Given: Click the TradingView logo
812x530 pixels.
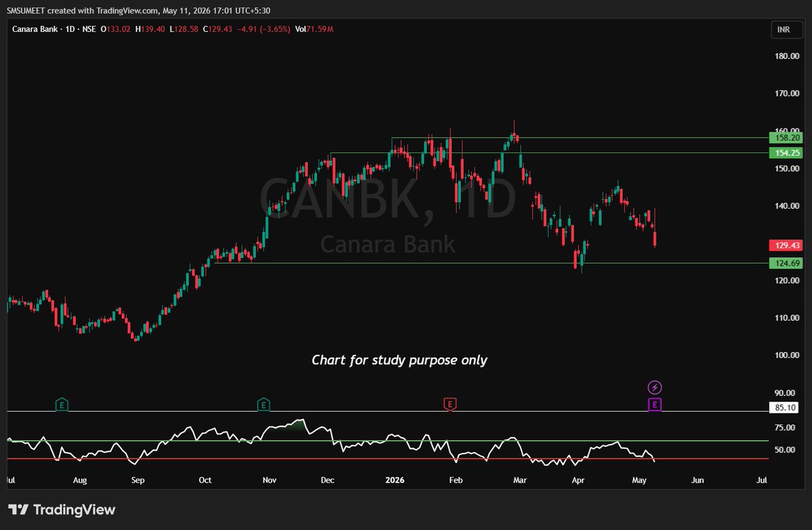Looking at the screenshot, I should tap(62, 510).
